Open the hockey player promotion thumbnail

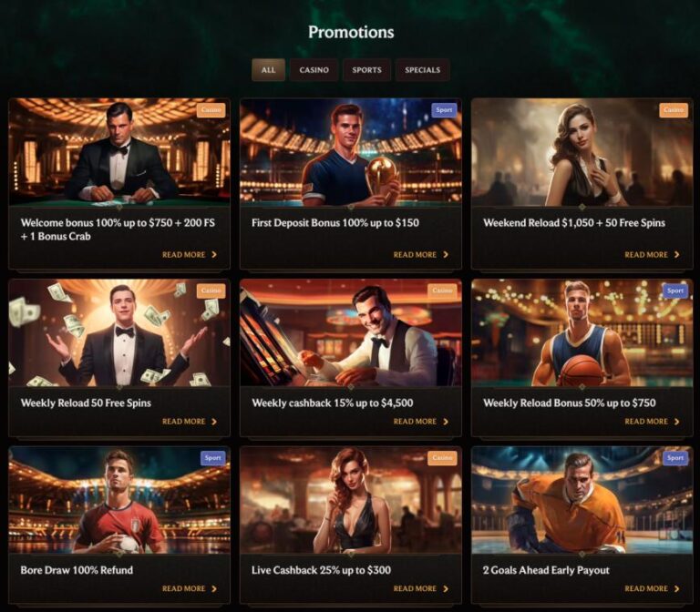pyautogui.click(x=582, y=500)
